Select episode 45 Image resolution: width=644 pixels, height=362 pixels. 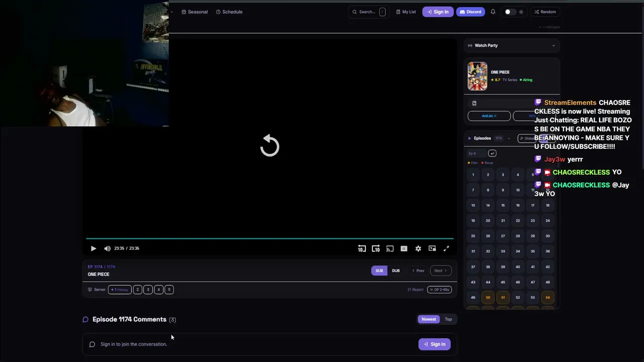point(503,282)
